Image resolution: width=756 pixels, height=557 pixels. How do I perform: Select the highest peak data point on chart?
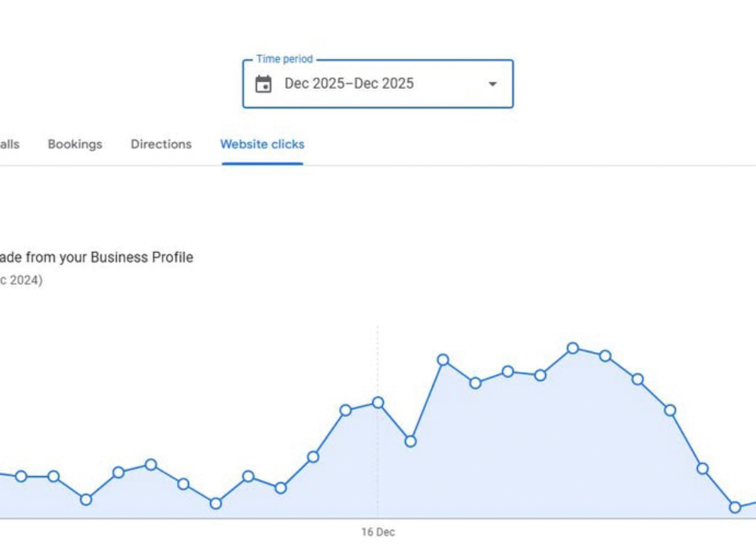[573, 348]
